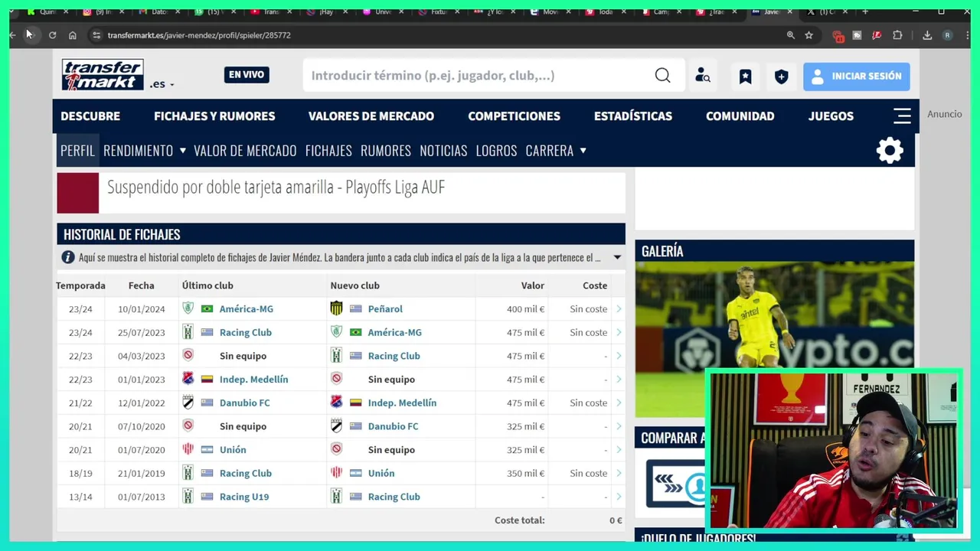The image size is (980, 551).
Task: Open transfer details arrow for the 10/01/2024 row
Action: (x=619, y=309)
